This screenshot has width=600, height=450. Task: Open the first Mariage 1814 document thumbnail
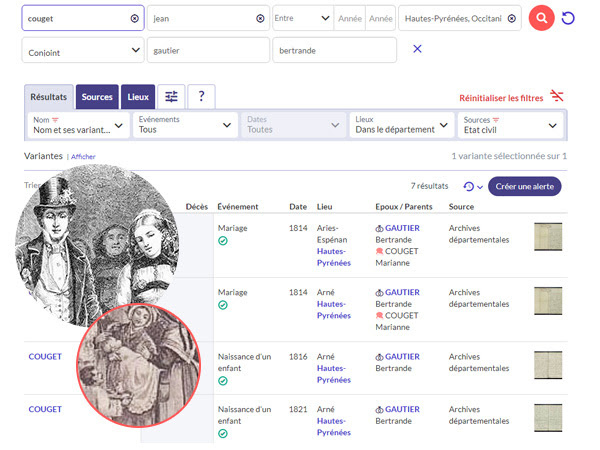point(548,237)
